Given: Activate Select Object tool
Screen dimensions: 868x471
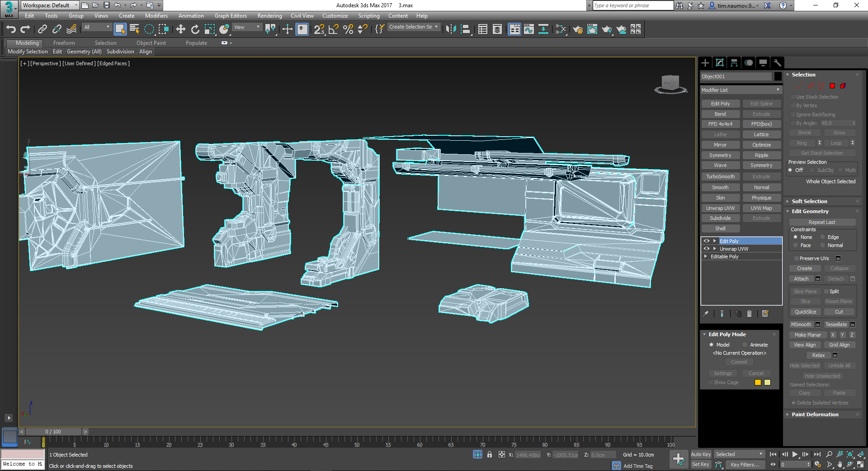Looking at the screenshot, I should [120, 29].
